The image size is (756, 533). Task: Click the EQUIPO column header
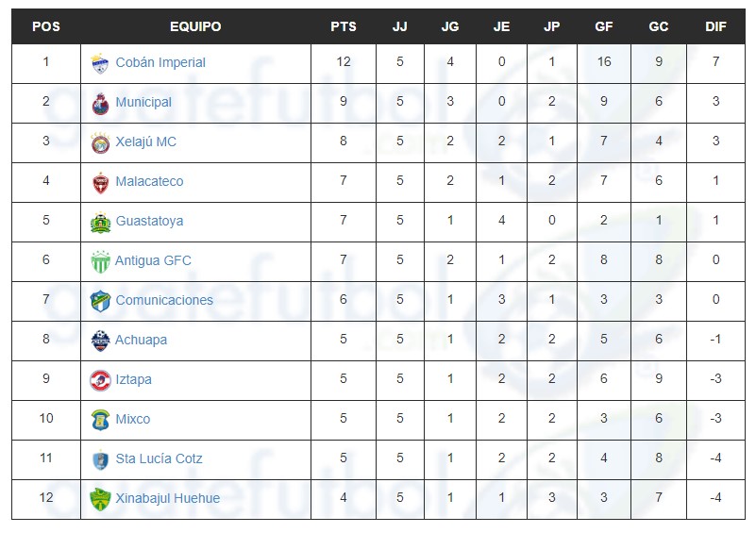point(195,27)
